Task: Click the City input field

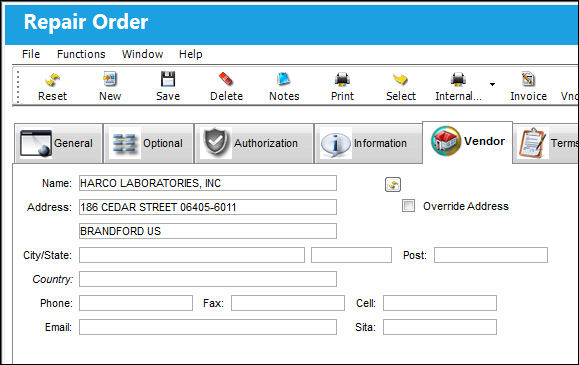Action: [x=192, y=255]
